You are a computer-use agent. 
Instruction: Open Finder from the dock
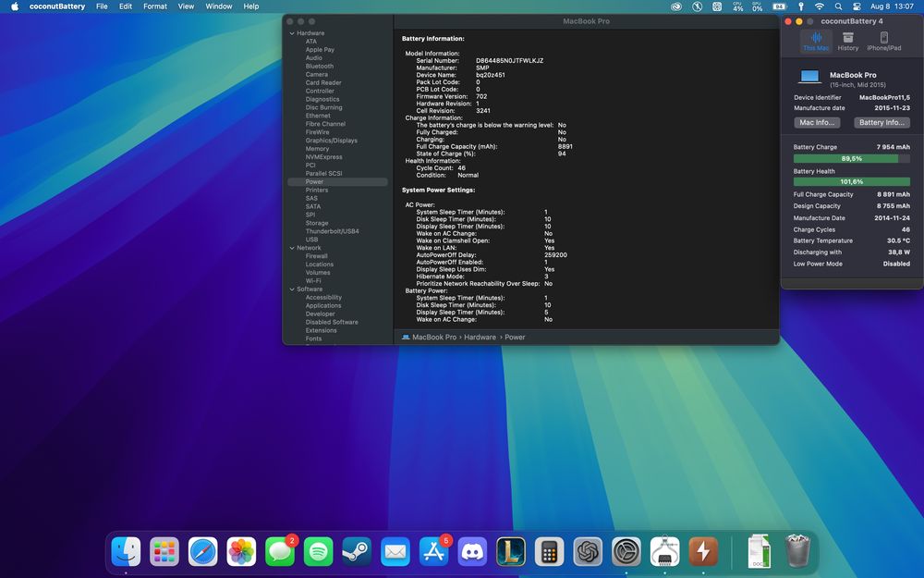click(x=126, y=552)
